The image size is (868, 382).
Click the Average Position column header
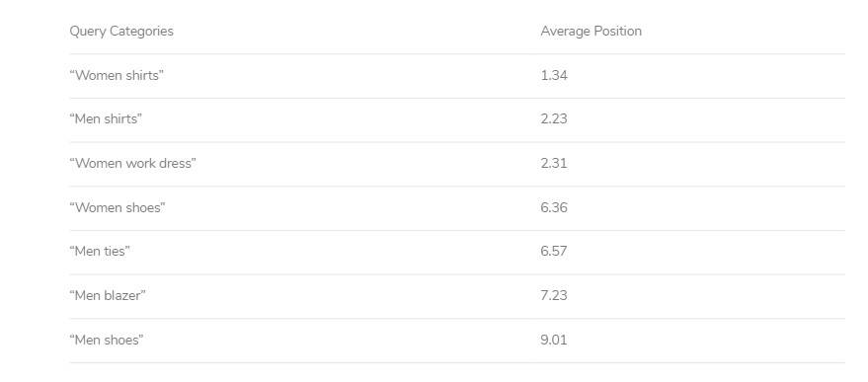592,31
